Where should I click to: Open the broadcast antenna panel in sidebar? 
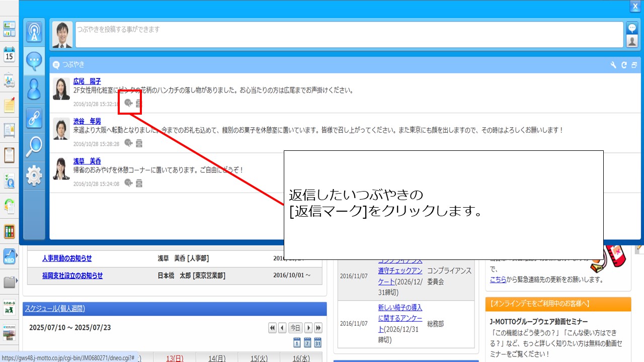pos(34,32)
